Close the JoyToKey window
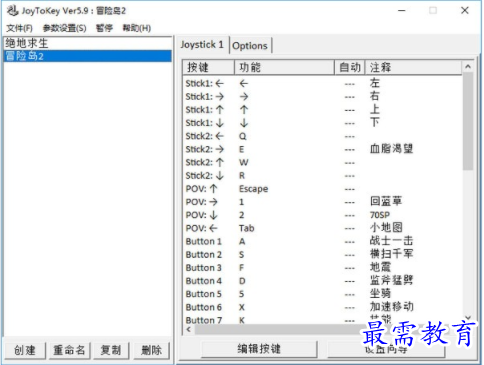The width and height of the screenshot is (484, 365). [x=465, y=11]
